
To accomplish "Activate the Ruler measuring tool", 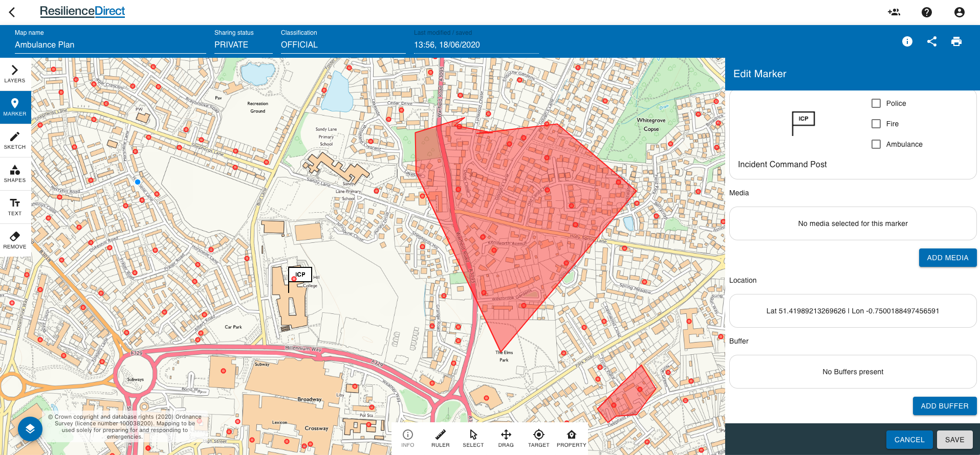I will 441,438.
